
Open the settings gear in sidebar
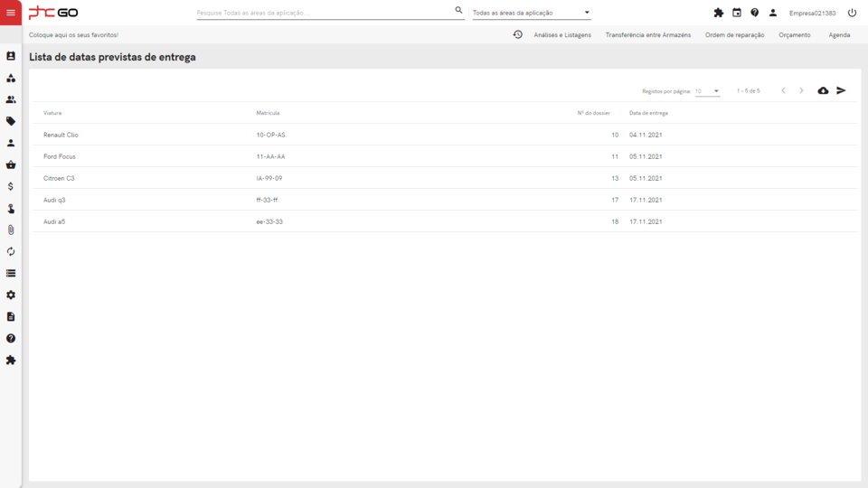click(x=11, y=295)
